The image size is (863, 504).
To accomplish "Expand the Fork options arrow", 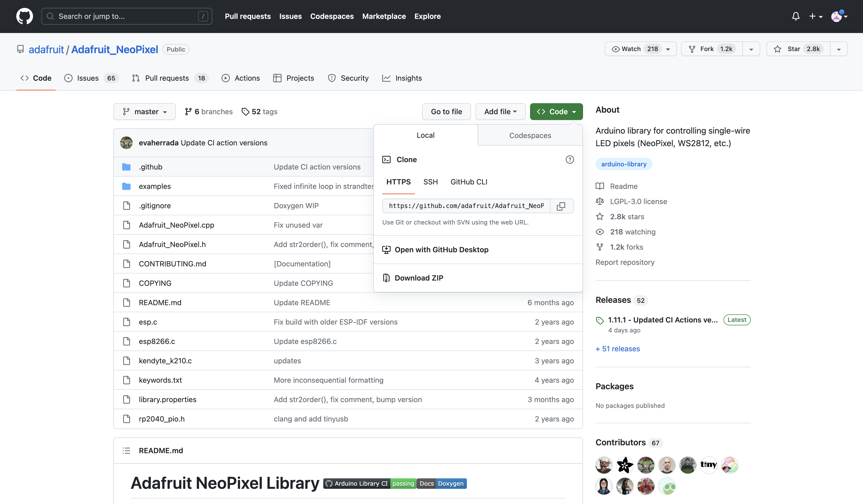I will click(751, 49).
